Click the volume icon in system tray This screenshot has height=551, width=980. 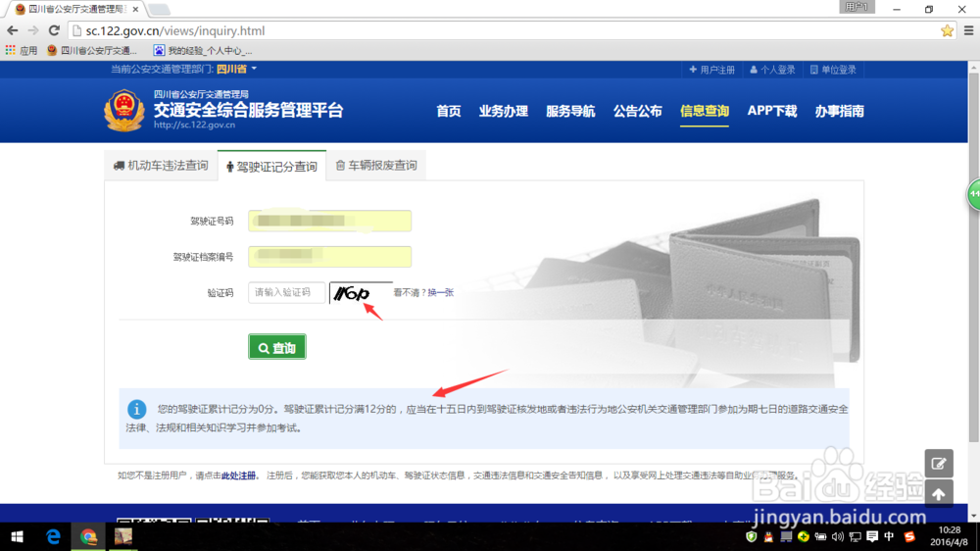(x=838, y=536)
